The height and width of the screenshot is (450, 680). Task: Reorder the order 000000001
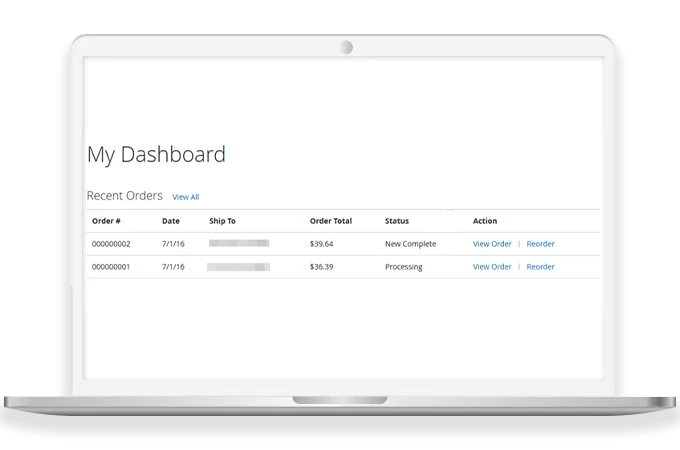540,267
